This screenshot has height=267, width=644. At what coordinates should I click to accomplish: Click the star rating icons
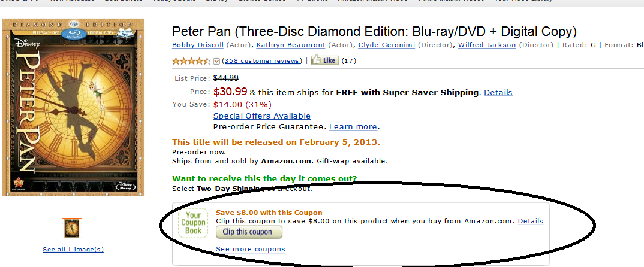(x=191, y=61)
